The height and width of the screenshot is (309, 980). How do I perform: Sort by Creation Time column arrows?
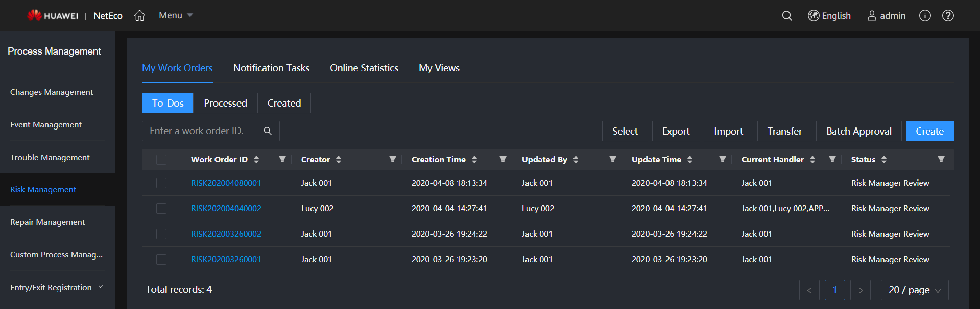coord(474,160)
